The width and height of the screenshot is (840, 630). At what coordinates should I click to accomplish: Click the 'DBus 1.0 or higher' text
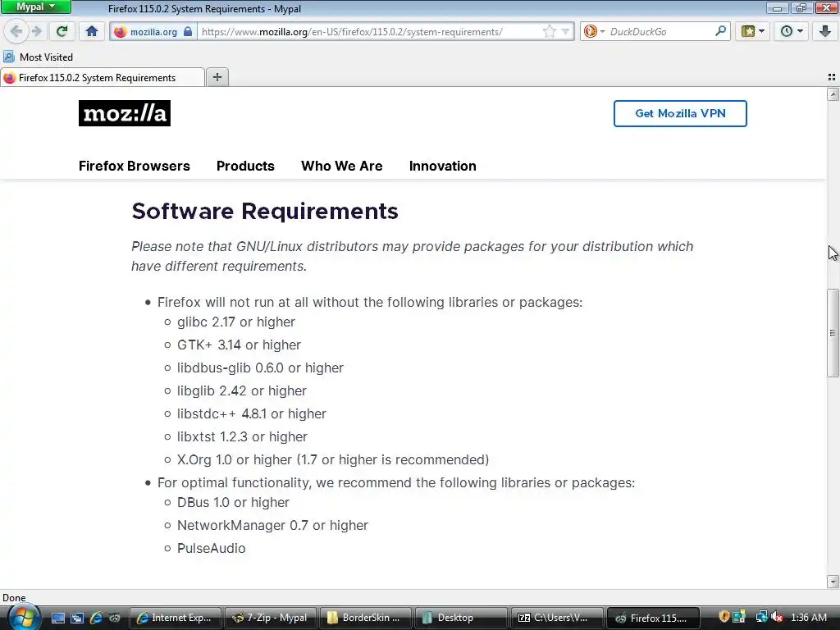click(233, 503)
